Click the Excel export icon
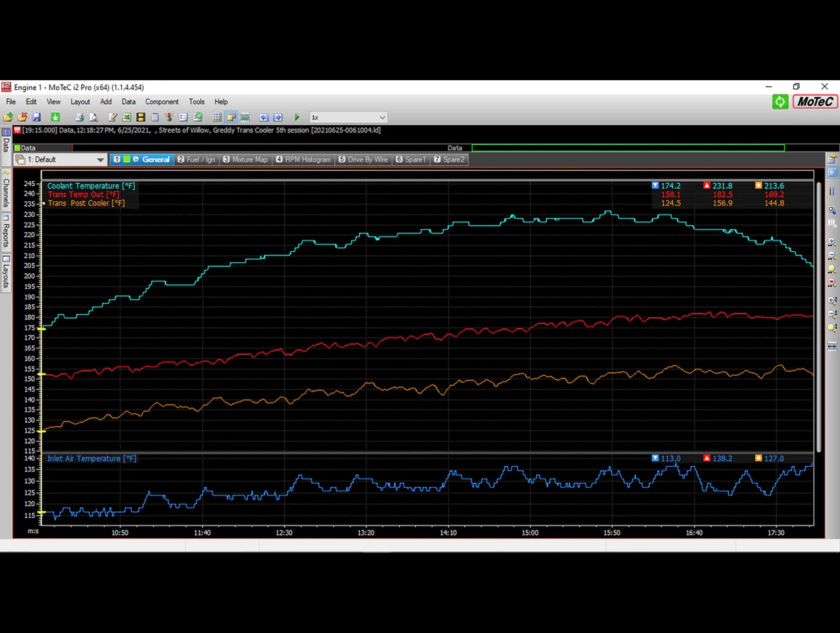The width and height of the screenshot is (840, 633). click(x=126, y=117)
